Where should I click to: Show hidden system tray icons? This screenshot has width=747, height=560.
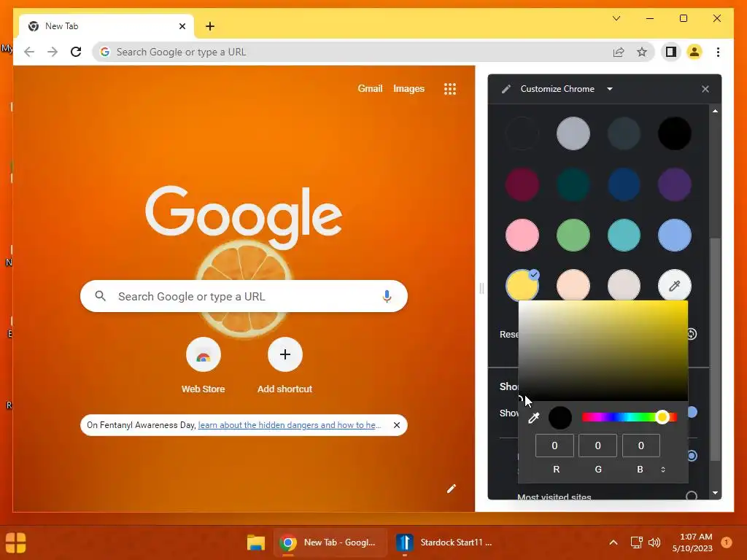pos(614,542)
